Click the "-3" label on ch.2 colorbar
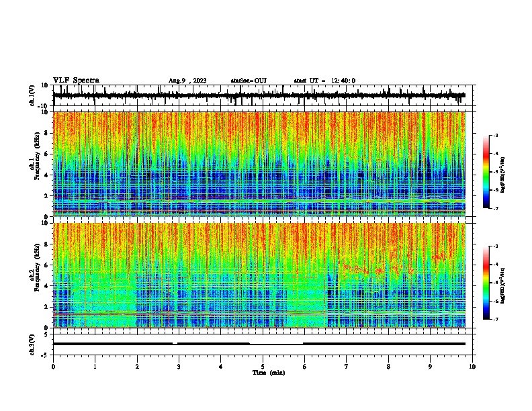532x411 pixels. pos(496,246)
